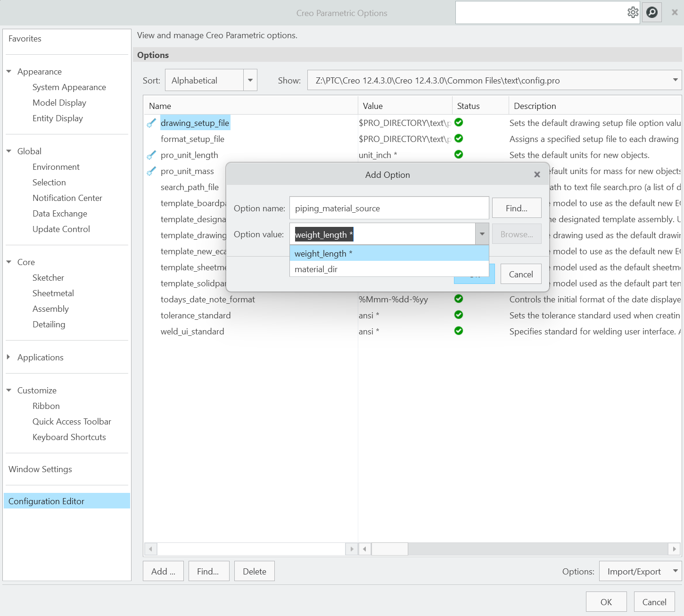
Task: Click the Value column header
Action: pos(405,106)
